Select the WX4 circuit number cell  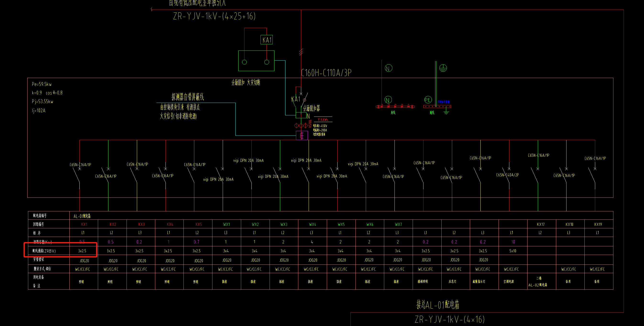312,225
